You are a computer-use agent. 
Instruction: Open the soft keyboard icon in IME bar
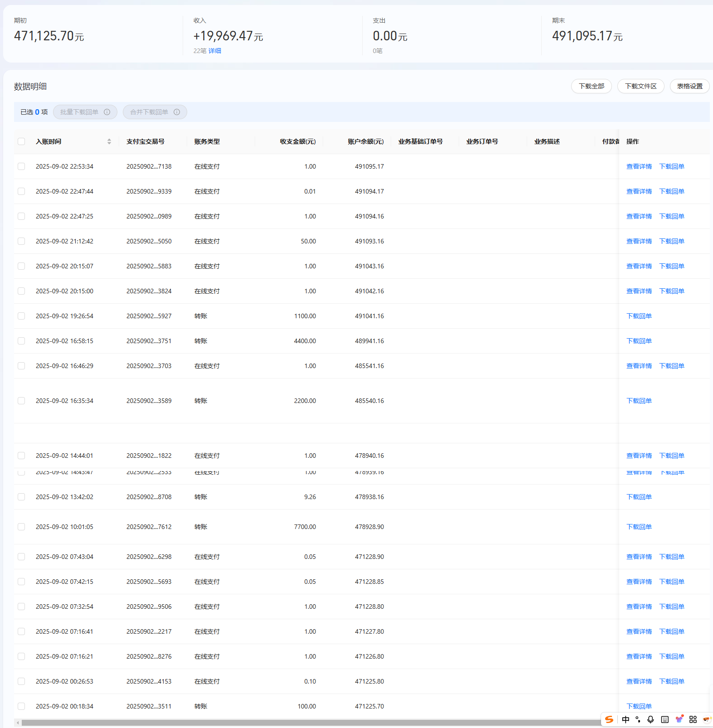click(x=665, y=719)
